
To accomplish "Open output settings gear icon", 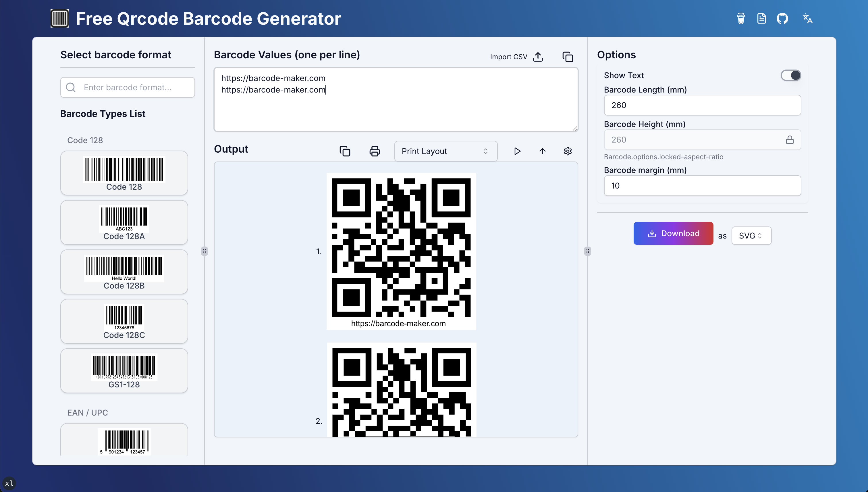I will (x=568, y=151).
